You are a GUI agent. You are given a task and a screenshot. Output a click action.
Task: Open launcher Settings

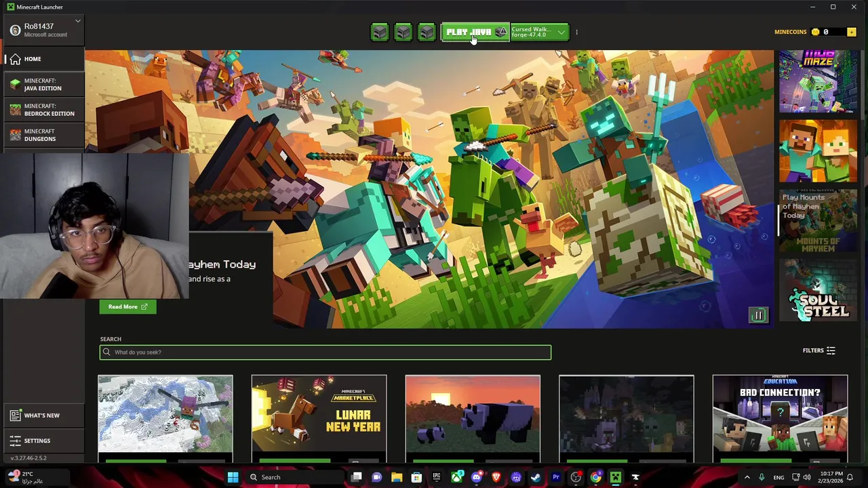click(44, 441)
